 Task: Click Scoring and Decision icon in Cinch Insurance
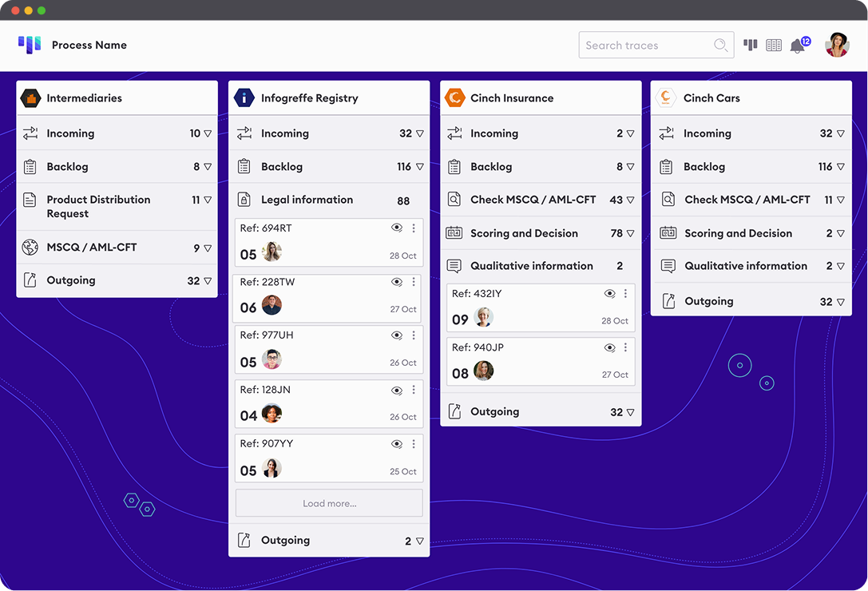tap(454, 233)
